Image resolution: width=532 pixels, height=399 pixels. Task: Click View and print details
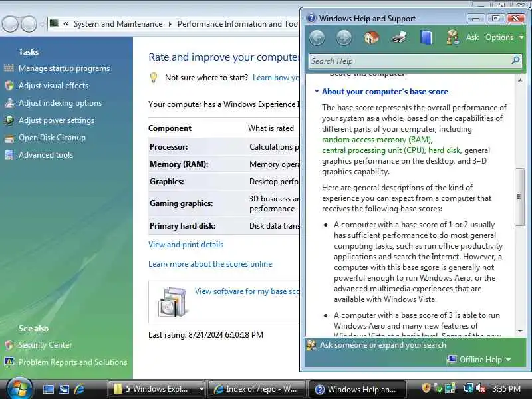186,245
